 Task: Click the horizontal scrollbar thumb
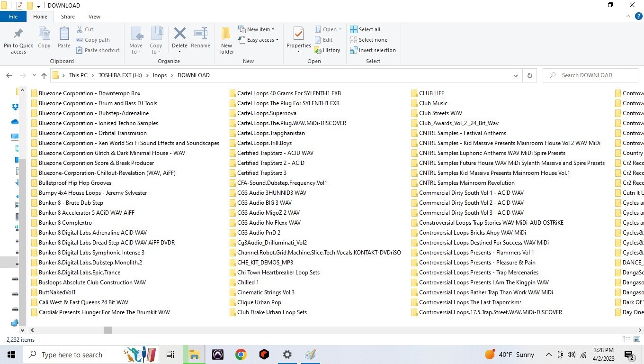tap(107, 330)
